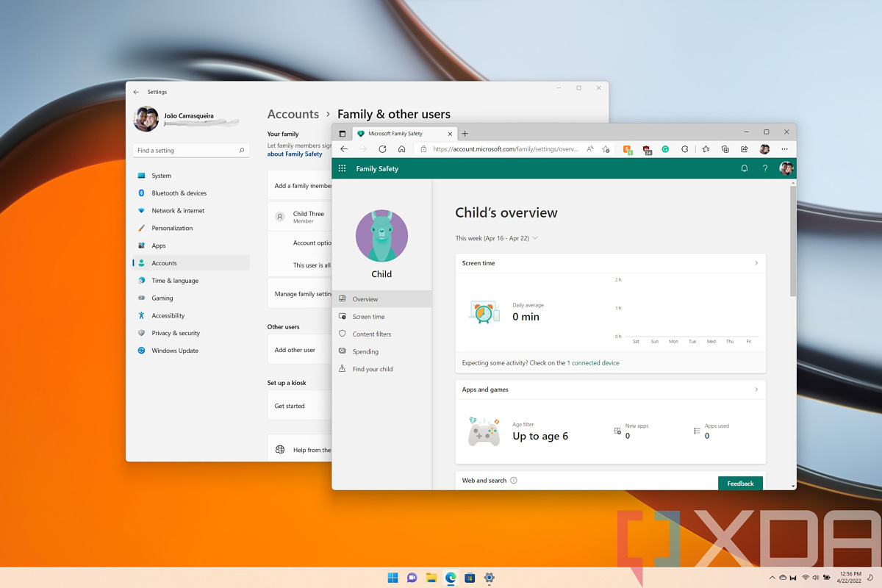Click the Edge page vertical scrollbar thumb
This screenshot has height=588, width=882.
pos(793,240)
